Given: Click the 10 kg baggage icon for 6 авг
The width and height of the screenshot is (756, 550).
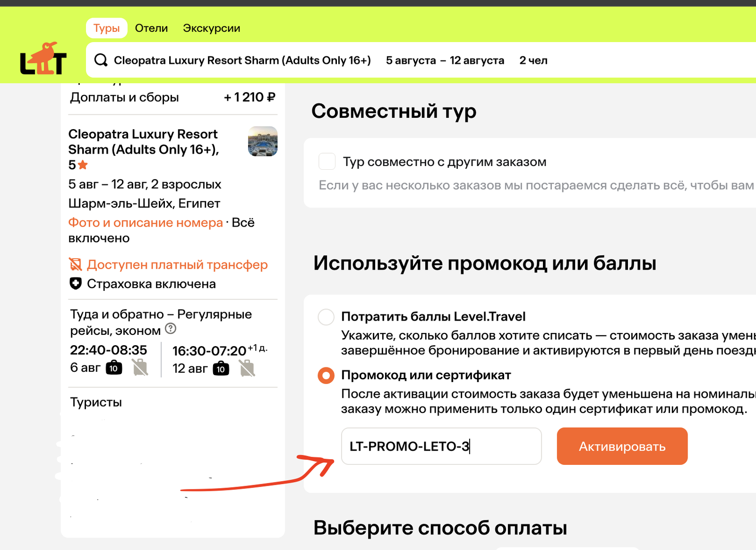Looking at the screenshot, I should 114,368.
